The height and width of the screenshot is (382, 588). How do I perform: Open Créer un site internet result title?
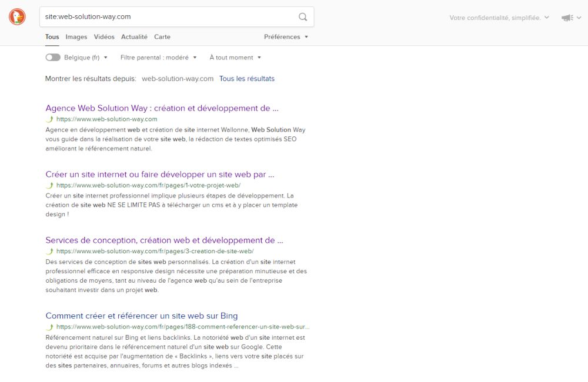click(x=160, y=175)
